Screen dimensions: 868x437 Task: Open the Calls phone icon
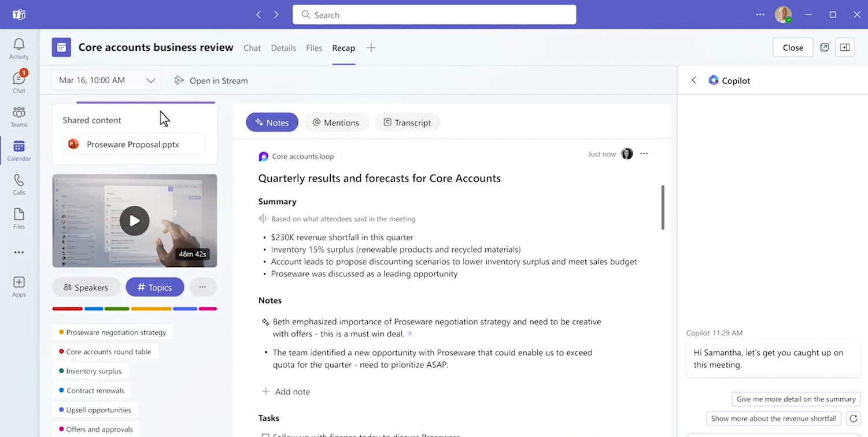coord(19,184)
